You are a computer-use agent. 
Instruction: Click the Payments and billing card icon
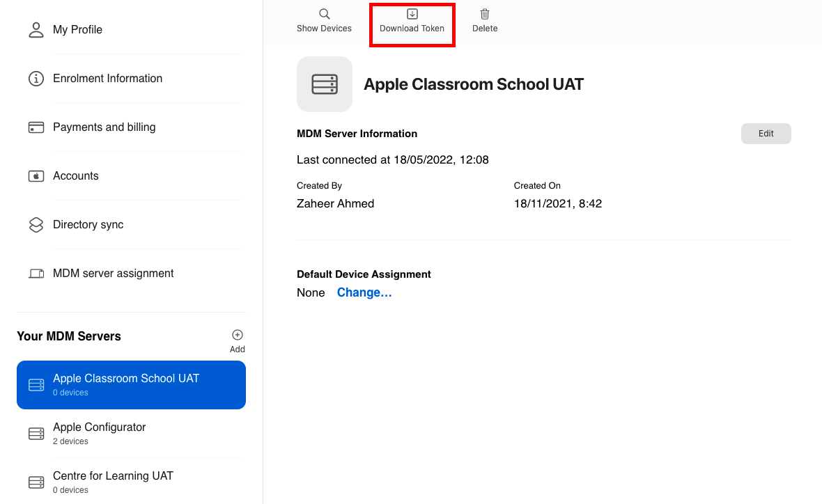tap(36, 127)
